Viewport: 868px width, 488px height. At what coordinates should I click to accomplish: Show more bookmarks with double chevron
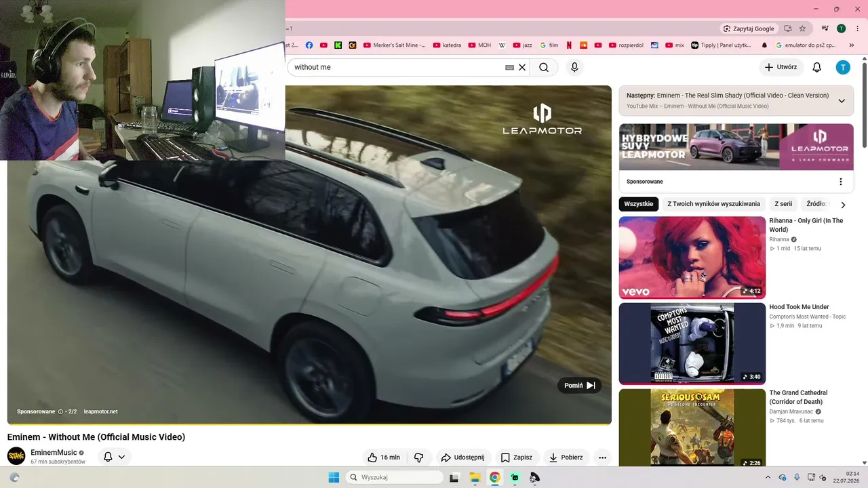click(x=852, y=45)
